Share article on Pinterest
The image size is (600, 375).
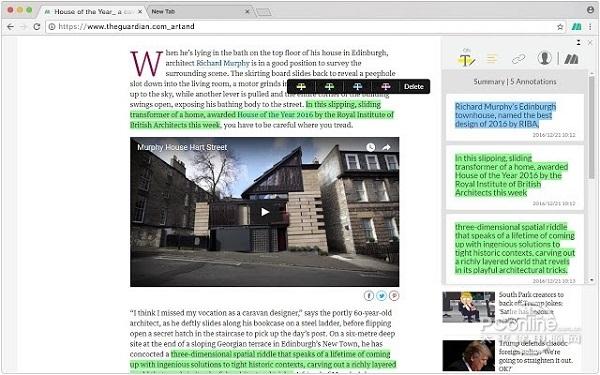click(394, 296)
